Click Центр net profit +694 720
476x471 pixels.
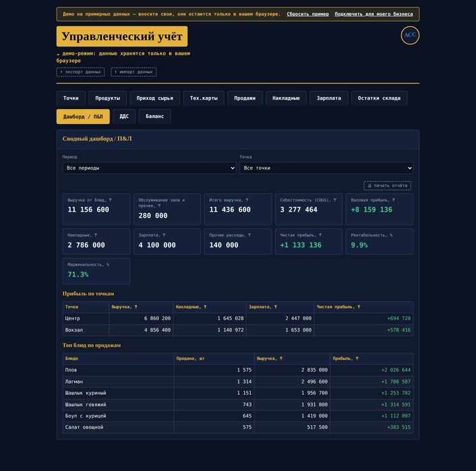click(x=398, y=318)
